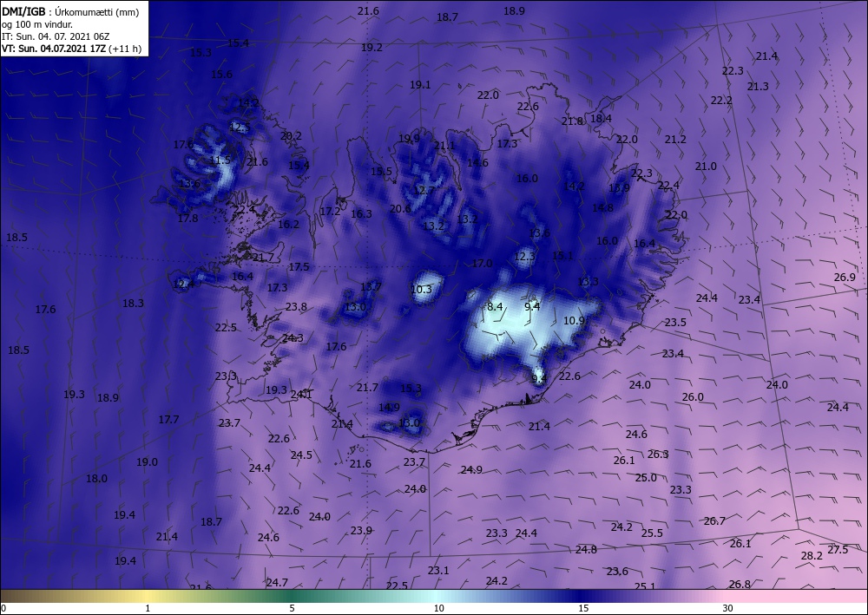This screenshot has width=868, height=615.
Task: Click the 21.0 value northeast of Iceland
Action: click(x=706, y=166)
